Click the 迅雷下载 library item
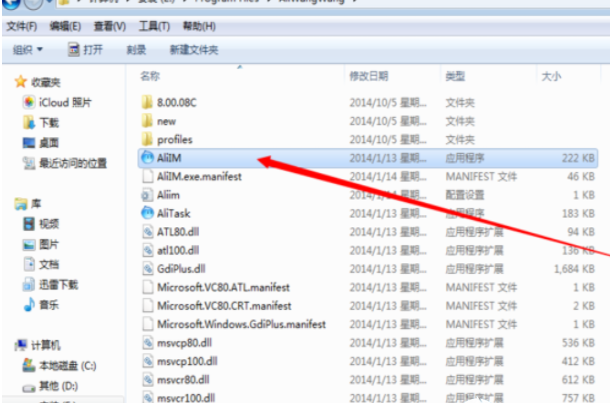Viewport: 610px width, 403px height. [51, 284]
